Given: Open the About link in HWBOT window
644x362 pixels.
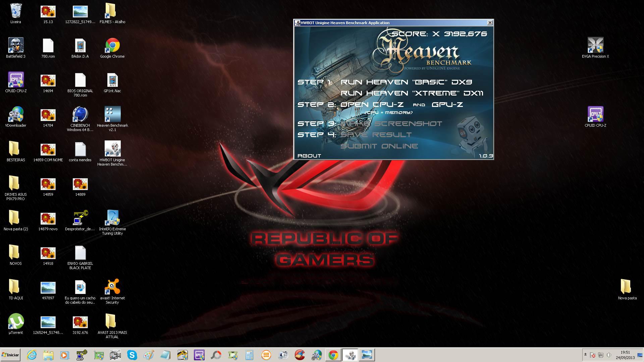Looking at the screenshot, I should pyautogui.click(x=309, y=156).
